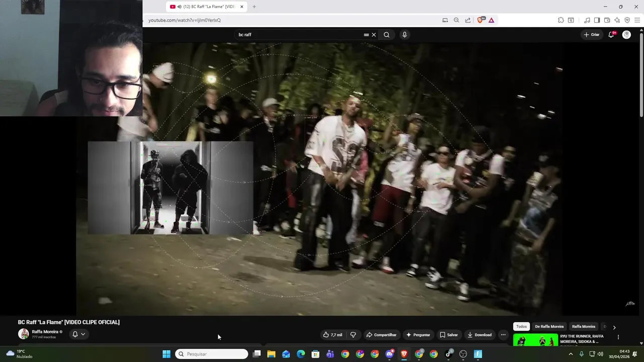This screenshot has height=362, width=644.
Task: Open Microsoft Edge from the taskbar
Action: click(301, 354)
